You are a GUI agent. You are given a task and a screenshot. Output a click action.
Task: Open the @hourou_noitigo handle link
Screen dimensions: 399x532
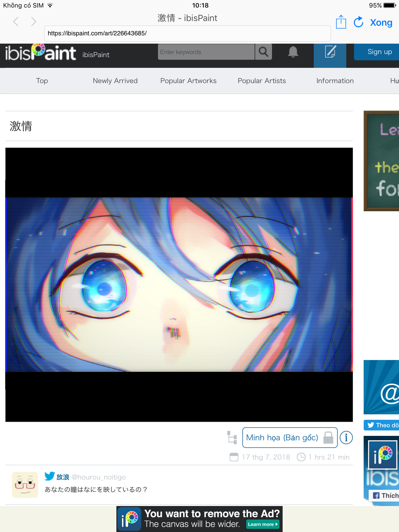pos(99,477)
